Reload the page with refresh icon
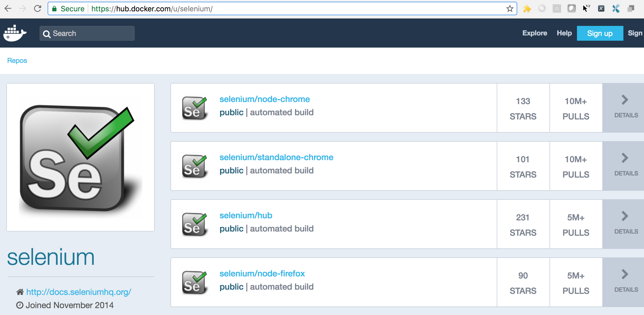Image resolution: width=644 pixels, height=315 pixels. click(38, 9)
